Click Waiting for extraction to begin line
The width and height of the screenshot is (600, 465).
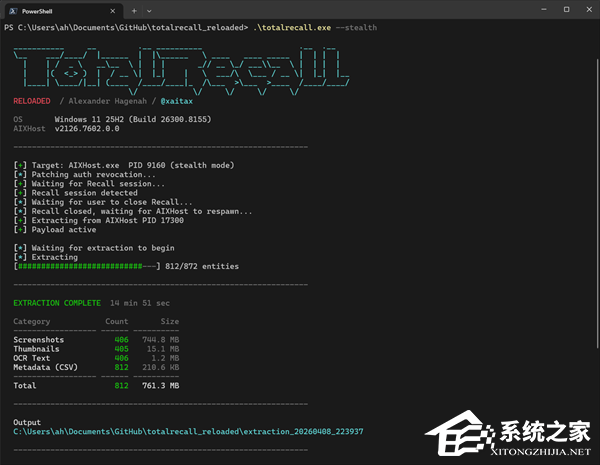94,248
